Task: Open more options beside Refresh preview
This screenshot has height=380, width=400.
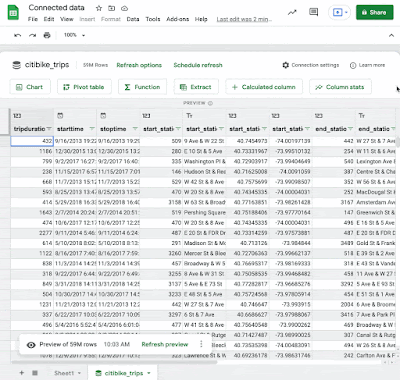Action: point(201,344)
